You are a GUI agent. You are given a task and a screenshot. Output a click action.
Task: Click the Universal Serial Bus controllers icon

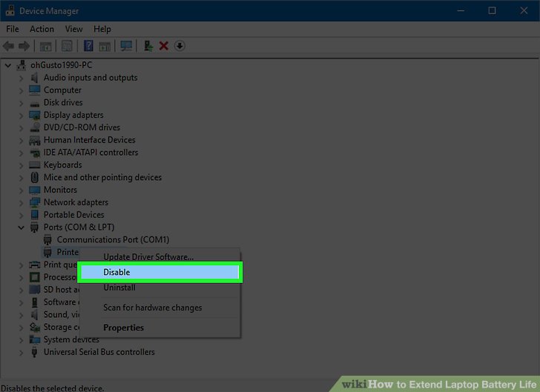34,352
